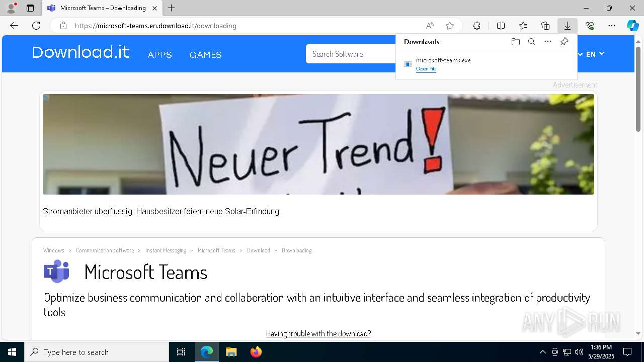Screen dimensions: 644x362
Task: Open the Favorites list
Action: coord(523,26)
